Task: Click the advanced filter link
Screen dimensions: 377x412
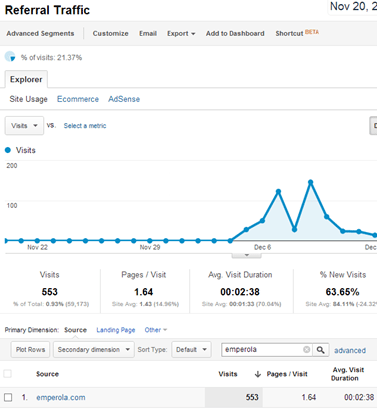Action: pyautogui.click(x=350, y=350)
